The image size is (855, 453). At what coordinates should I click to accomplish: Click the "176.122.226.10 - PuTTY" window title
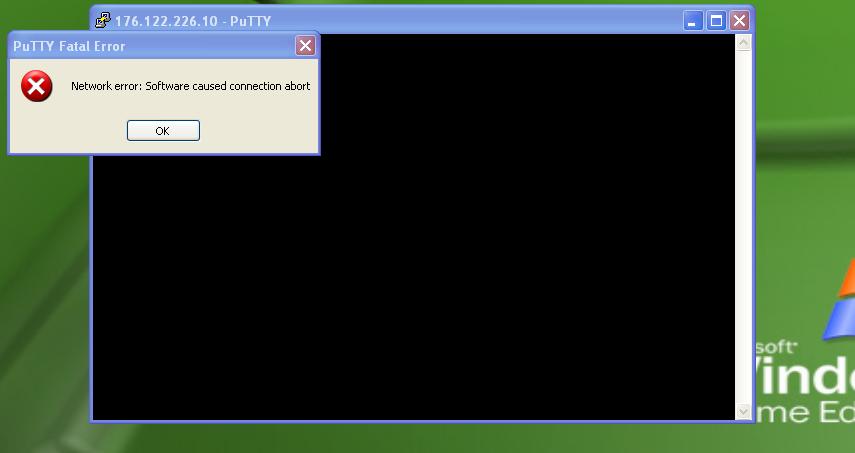(193, 21)
